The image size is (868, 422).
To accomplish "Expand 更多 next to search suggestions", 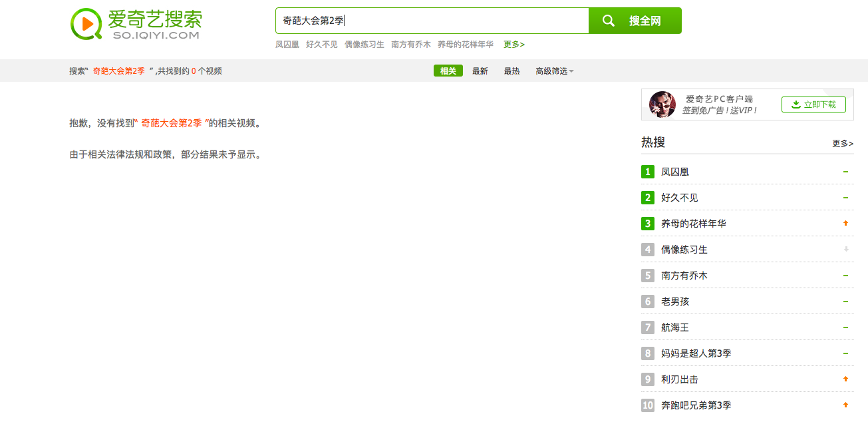I will pyautogui.click(x=513, y=45).
